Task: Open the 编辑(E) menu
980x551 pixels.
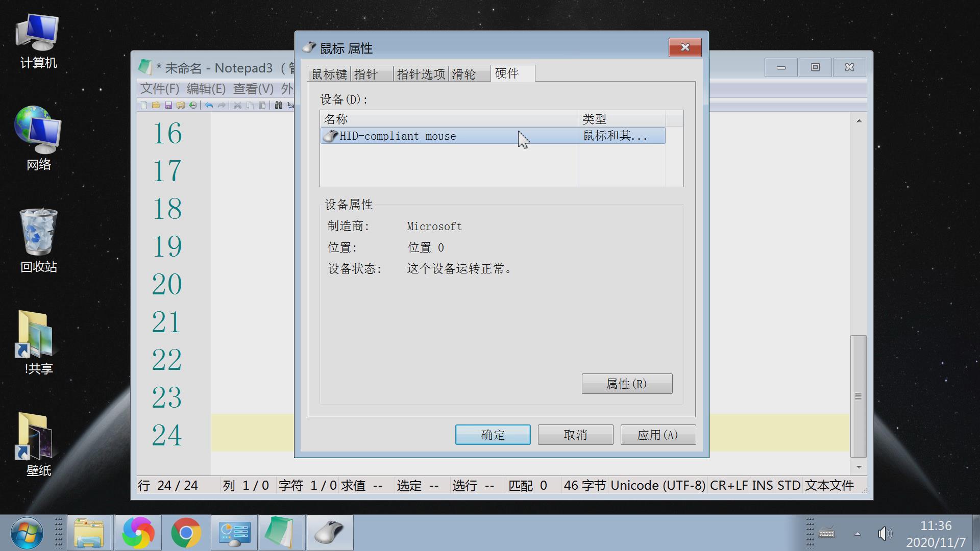Action: [x=206, y=89]
